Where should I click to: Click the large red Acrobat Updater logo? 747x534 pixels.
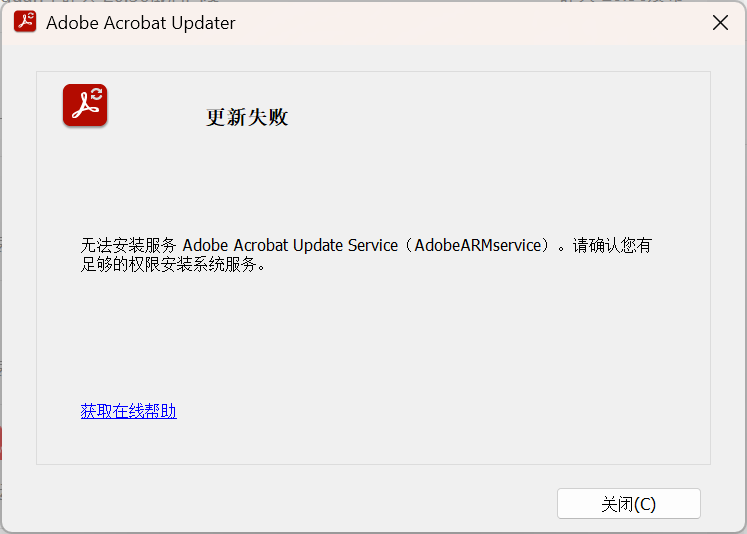tap(85, 105)
